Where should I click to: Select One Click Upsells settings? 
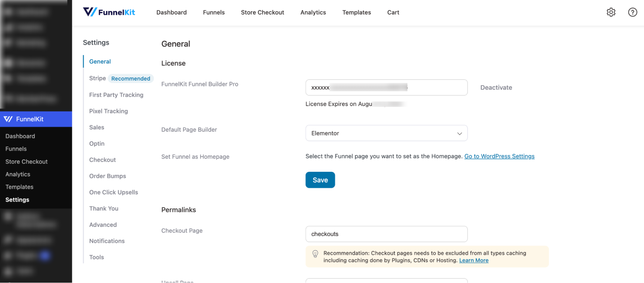pos(113,192)
